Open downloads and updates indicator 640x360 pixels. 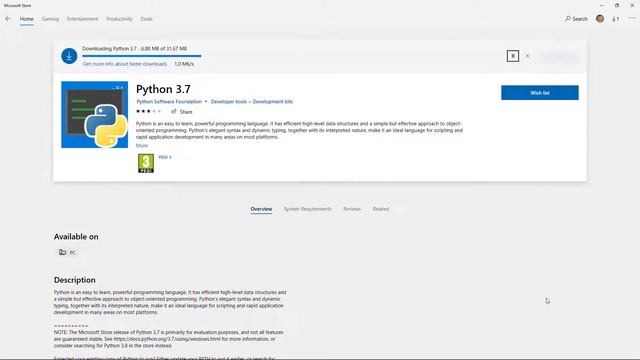coord(616,19)
